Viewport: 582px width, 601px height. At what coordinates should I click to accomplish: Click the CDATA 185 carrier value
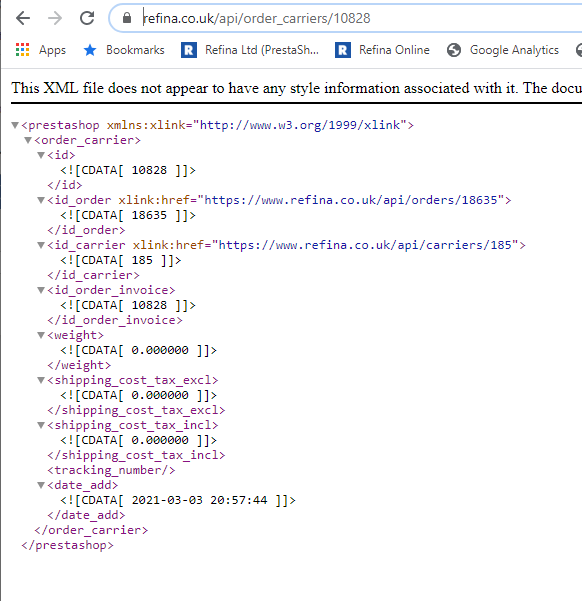coord(121,260)
